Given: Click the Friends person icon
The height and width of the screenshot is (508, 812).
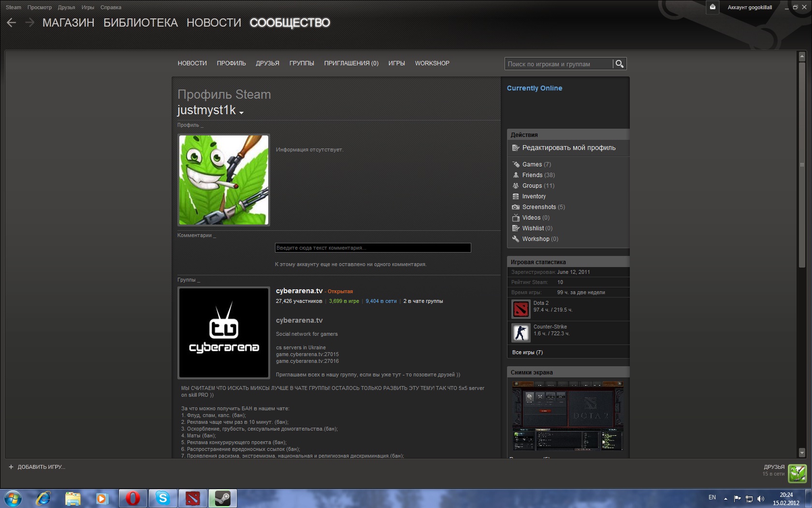Looking at the screenshot, I should tap(516, 175).
